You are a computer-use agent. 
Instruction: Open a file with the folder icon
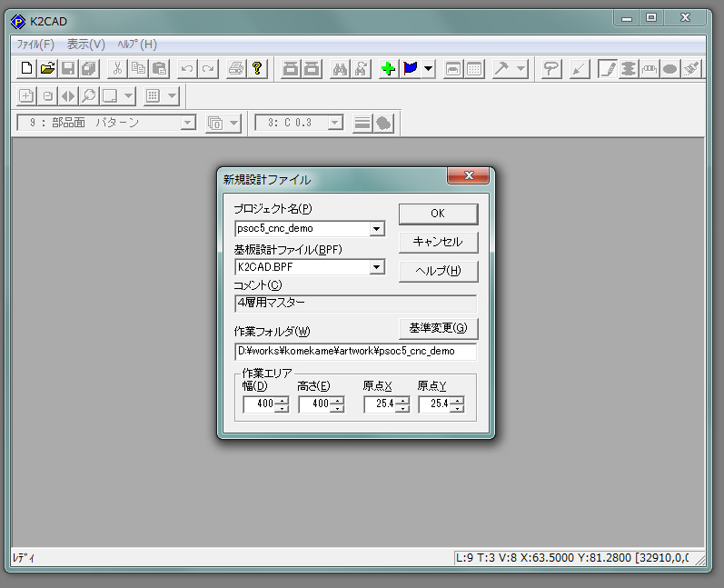(x=47, y=69)
